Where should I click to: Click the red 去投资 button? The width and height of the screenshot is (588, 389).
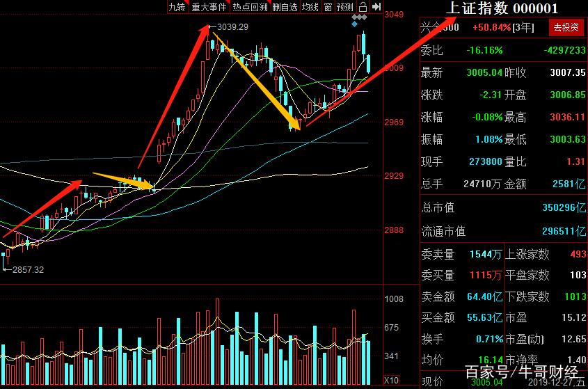point(566,28)
